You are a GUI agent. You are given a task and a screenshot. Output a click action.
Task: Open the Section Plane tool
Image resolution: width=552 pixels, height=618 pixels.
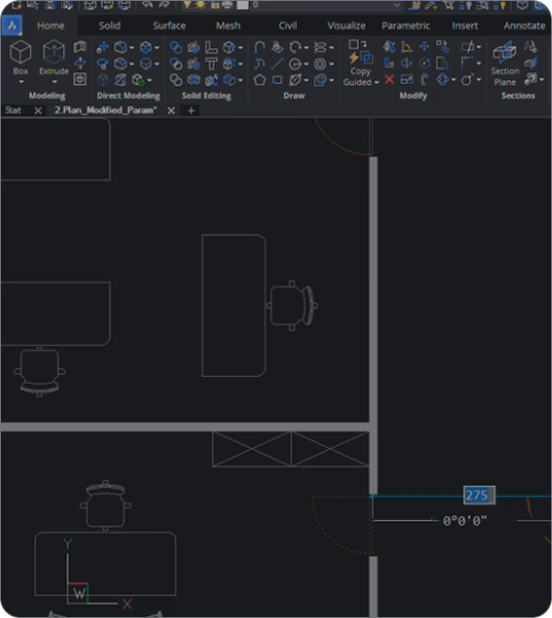point(505,63)
